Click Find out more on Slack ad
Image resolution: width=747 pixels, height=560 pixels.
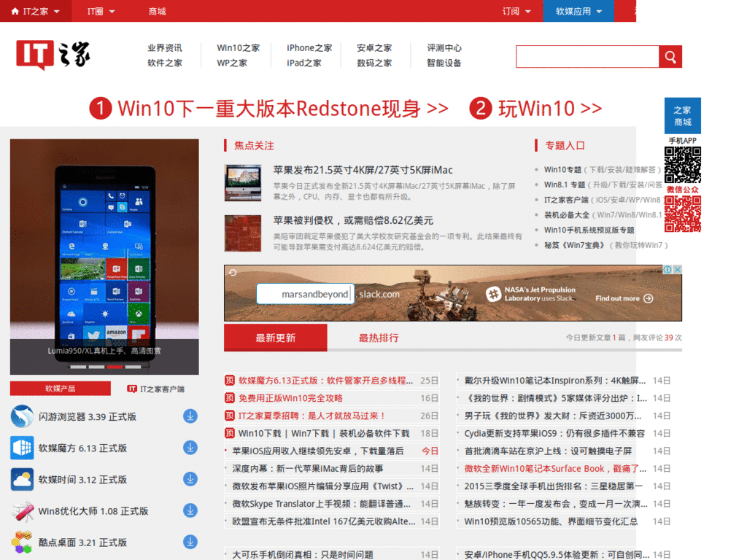[624, 298]
